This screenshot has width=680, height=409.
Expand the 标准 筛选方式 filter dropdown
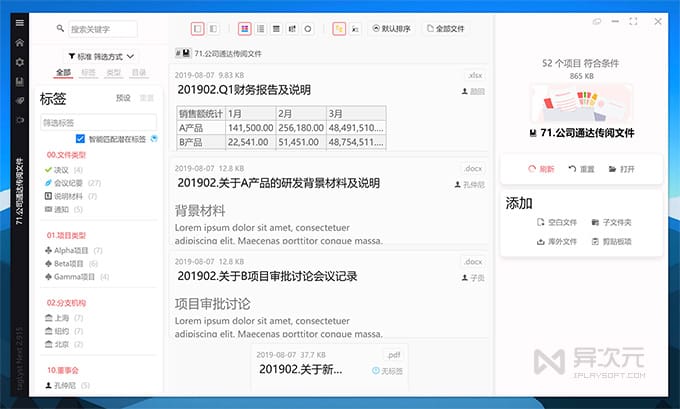101,56
